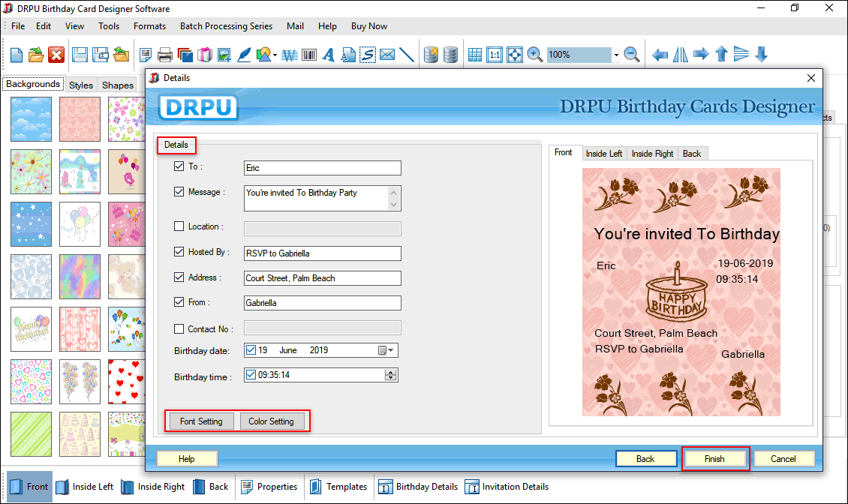Enable the Location checkbox

(179, 226)
